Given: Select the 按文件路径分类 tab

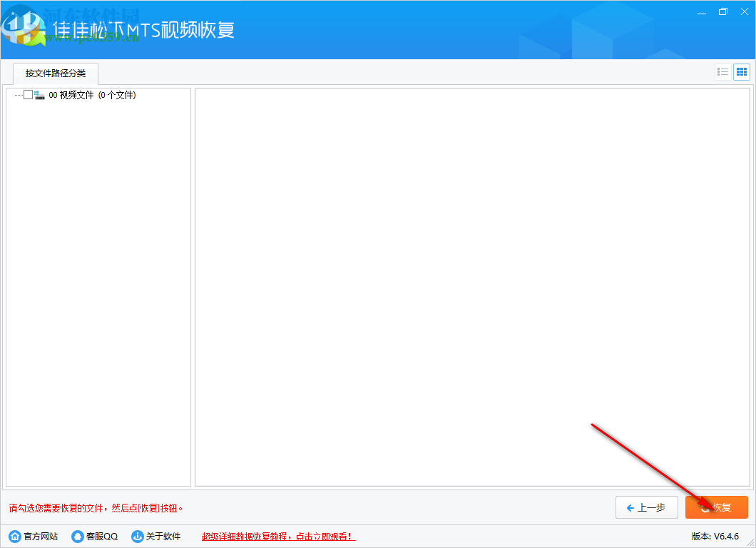Looking at the screenshot, I should click(x=54, y=73).
